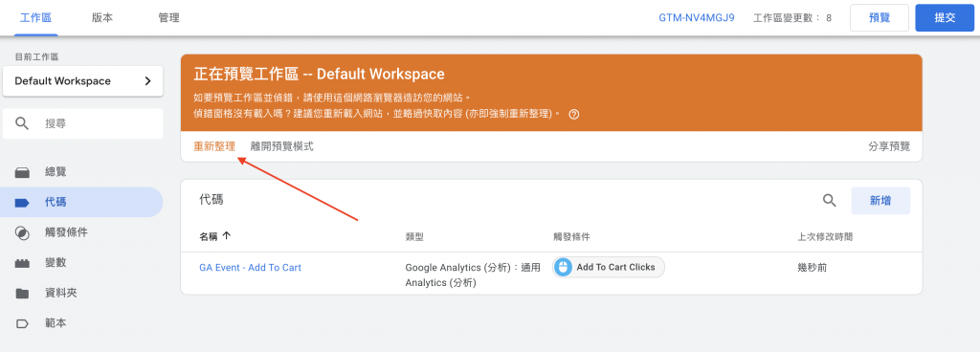Click the 正在預覽工作區 banner heading
Image resolution: width=980 pixels, height=352 pixels.
point(319,75)
